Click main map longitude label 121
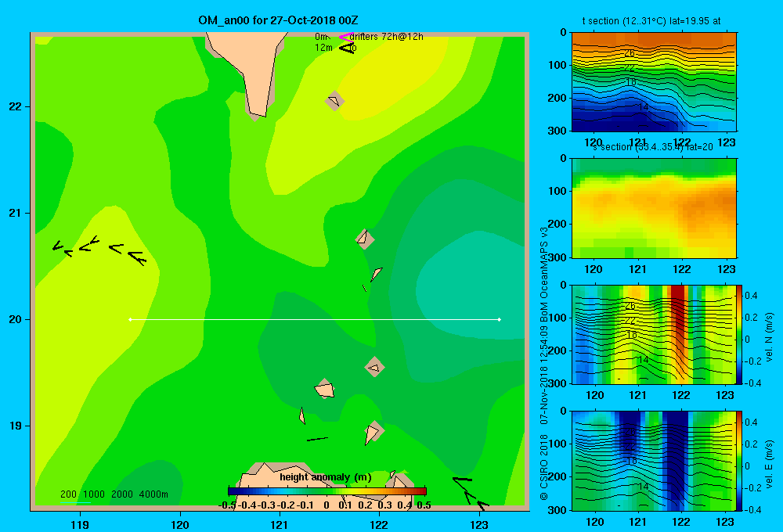 tap(280, 525)
